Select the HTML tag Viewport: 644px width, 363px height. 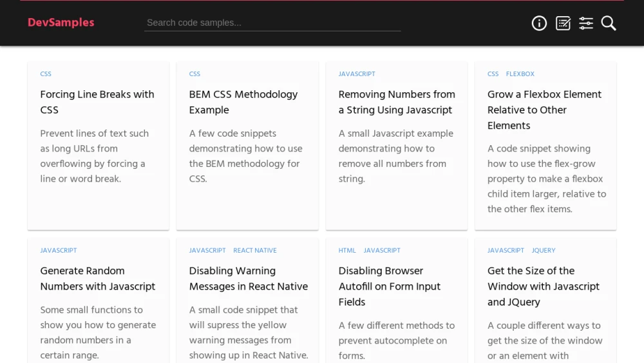click(347, 250)
